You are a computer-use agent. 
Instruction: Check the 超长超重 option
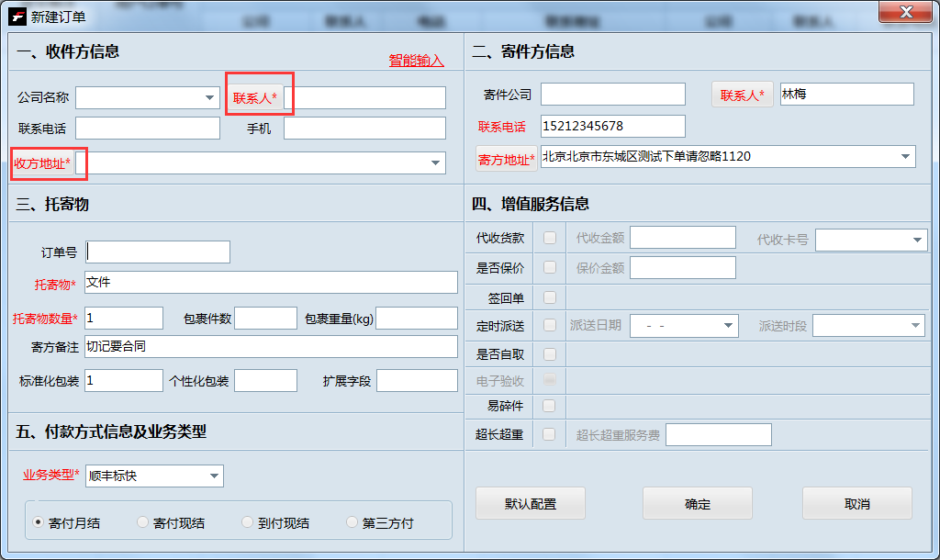(x=548, y=433)
